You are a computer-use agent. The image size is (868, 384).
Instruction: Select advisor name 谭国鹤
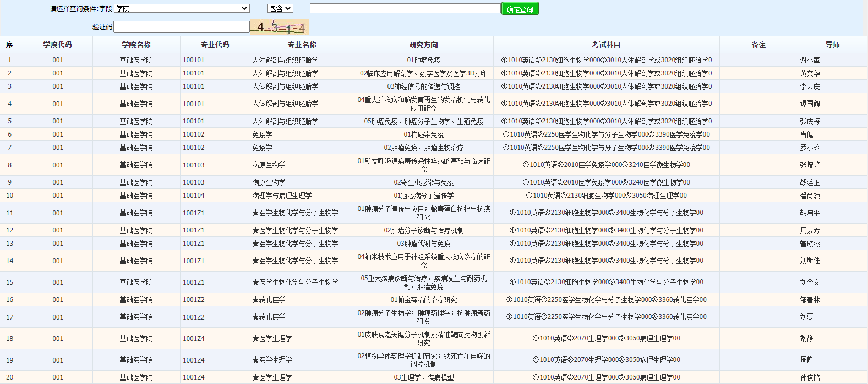[x=810, y=104]
